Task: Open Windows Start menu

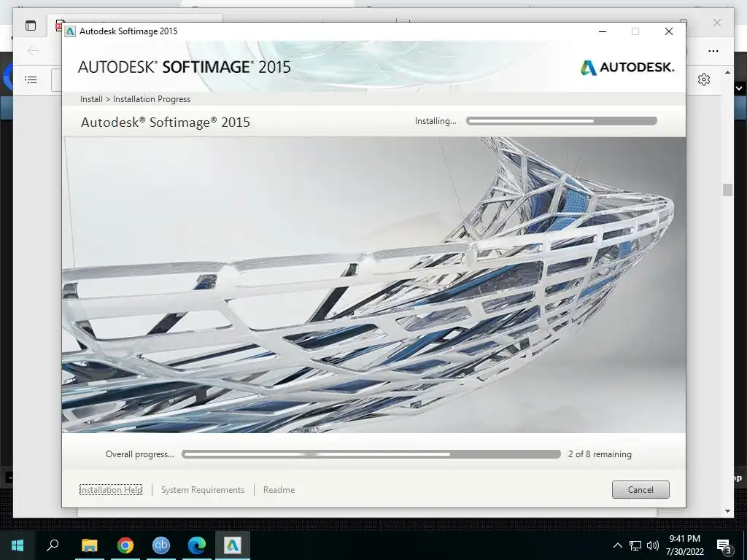Action: 18,545
